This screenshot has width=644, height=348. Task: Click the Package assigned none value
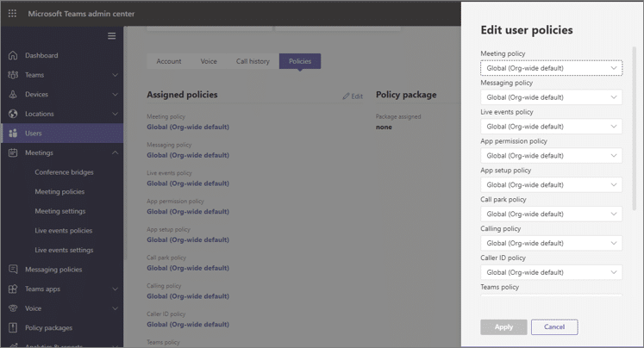[384, 127]
